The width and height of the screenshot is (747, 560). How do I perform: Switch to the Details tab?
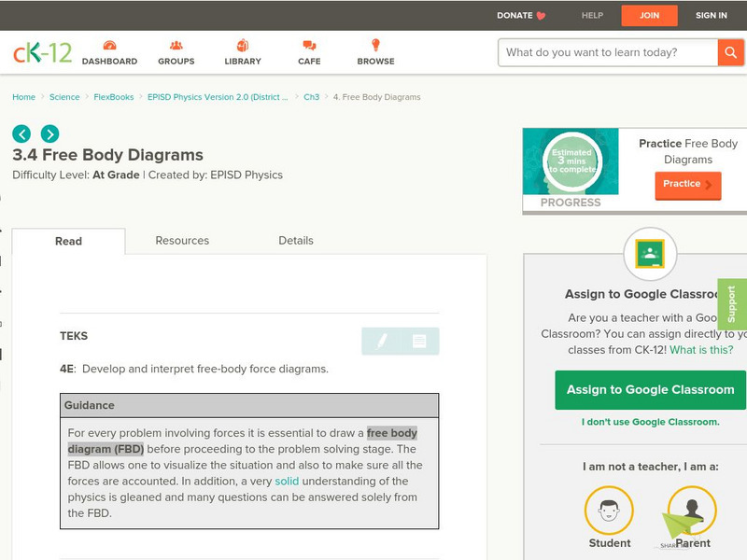[296, 241]
